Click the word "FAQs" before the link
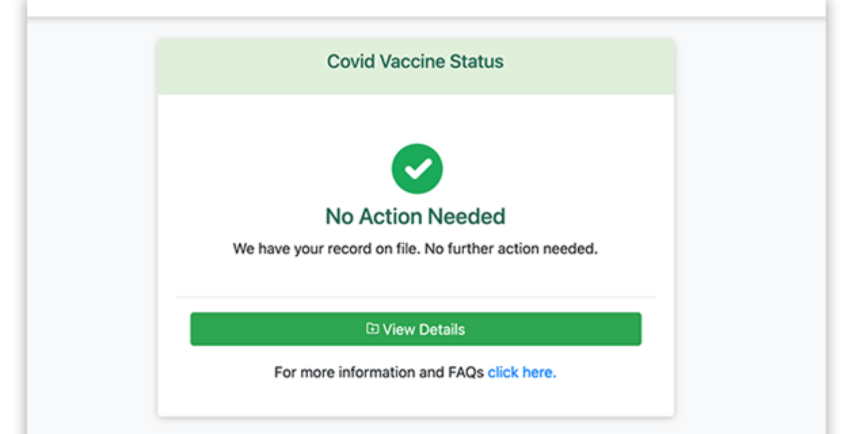 (x=466, y=372)
